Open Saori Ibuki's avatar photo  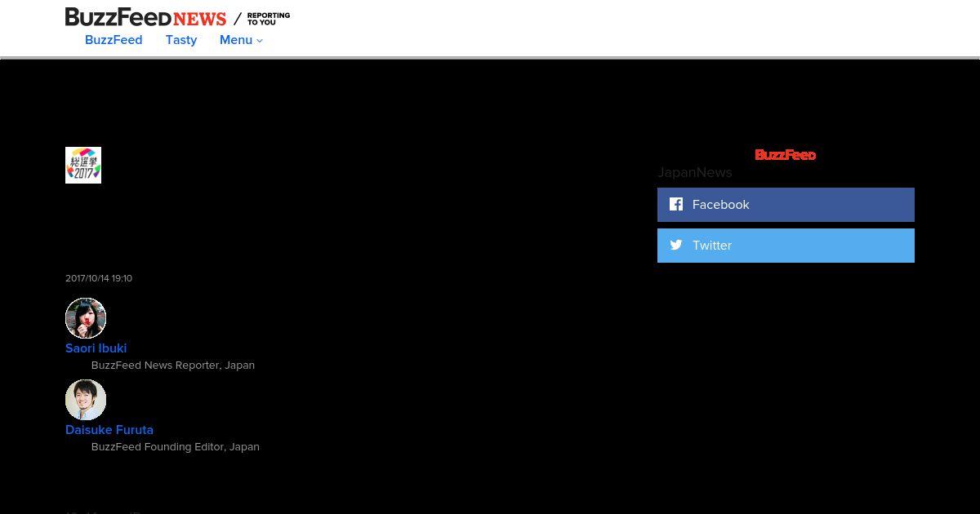click(86, 318)
